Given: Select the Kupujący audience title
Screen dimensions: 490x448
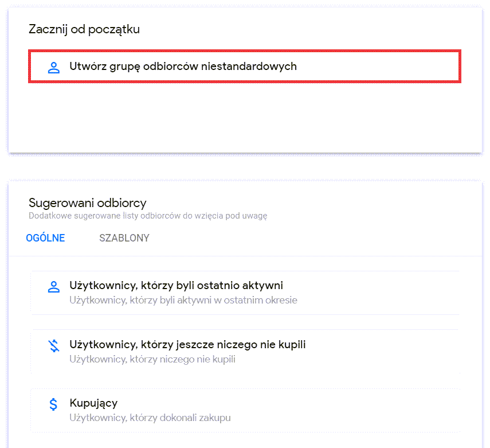Looking at the screenshot, I should (x=93, y=403).
